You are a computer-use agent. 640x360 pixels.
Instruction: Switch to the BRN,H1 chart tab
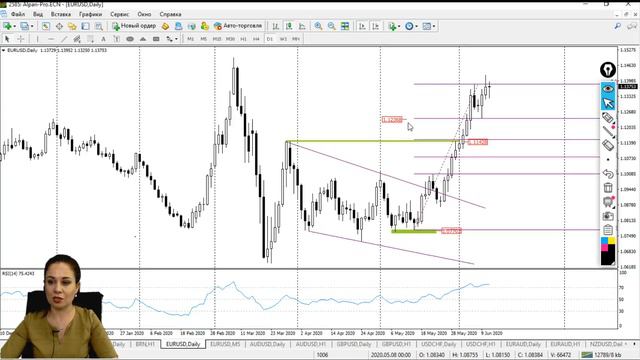point(145,344)
